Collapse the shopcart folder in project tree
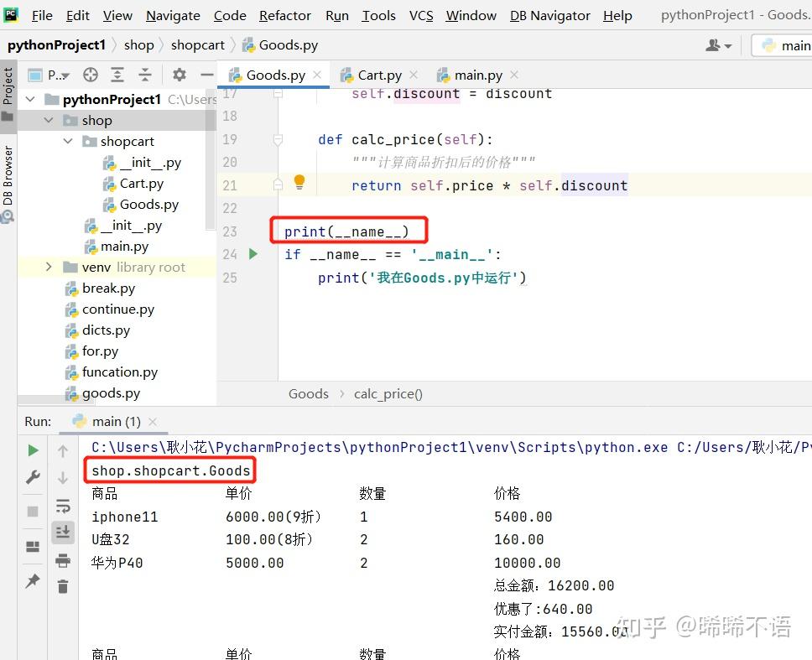 [68, 141]
